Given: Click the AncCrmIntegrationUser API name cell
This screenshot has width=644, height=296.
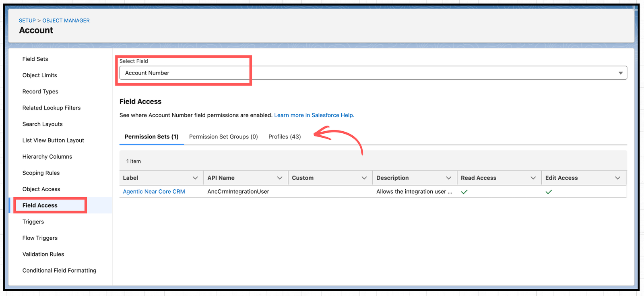Looking at the screenshot, I should (x=238, y=192).
